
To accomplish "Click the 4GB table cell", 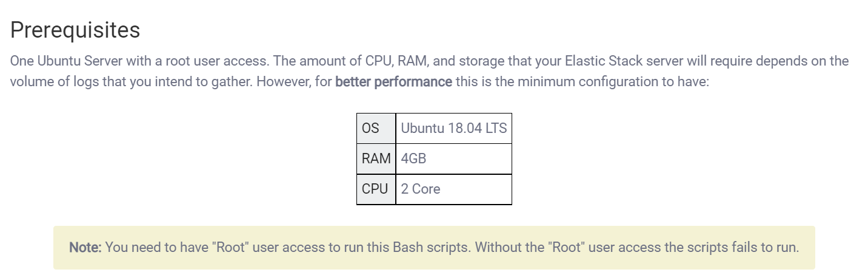I will 414,158.
